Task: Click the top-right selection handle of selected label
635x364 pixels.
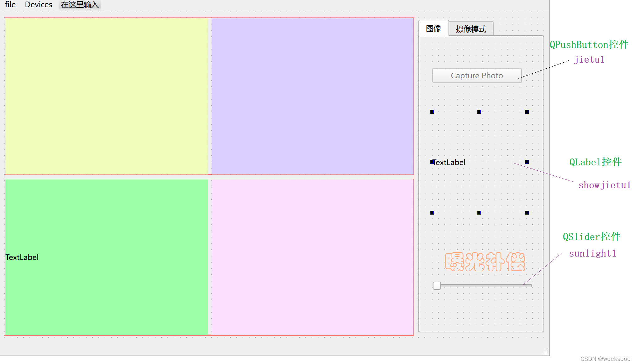Action: pyautogui.click(x=527, y=112)
